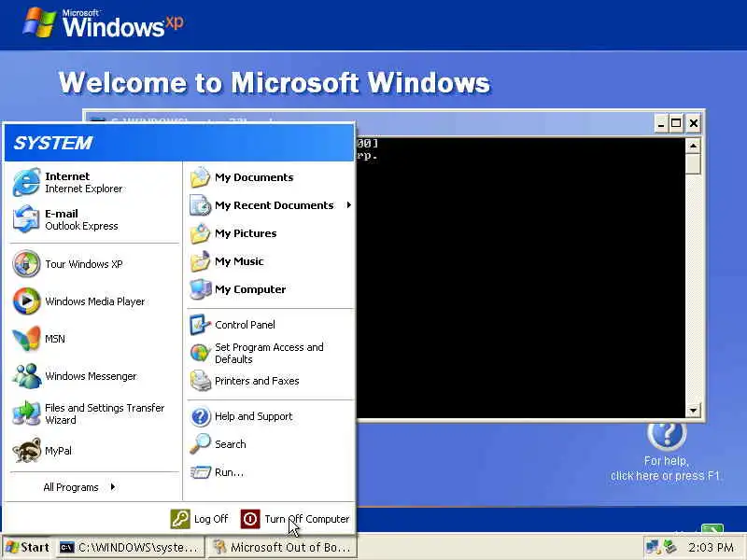
Task: Click the MSN butterfly icon
Action: 26,339
